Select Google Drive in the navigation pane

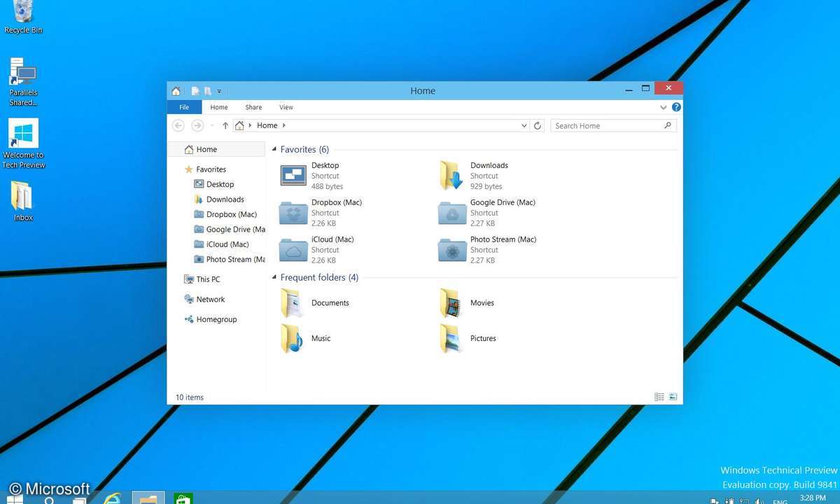pos(230,230)
